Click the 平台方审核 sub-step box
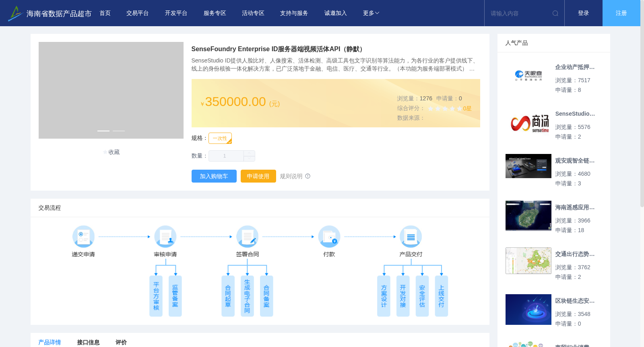 point(156,296)
